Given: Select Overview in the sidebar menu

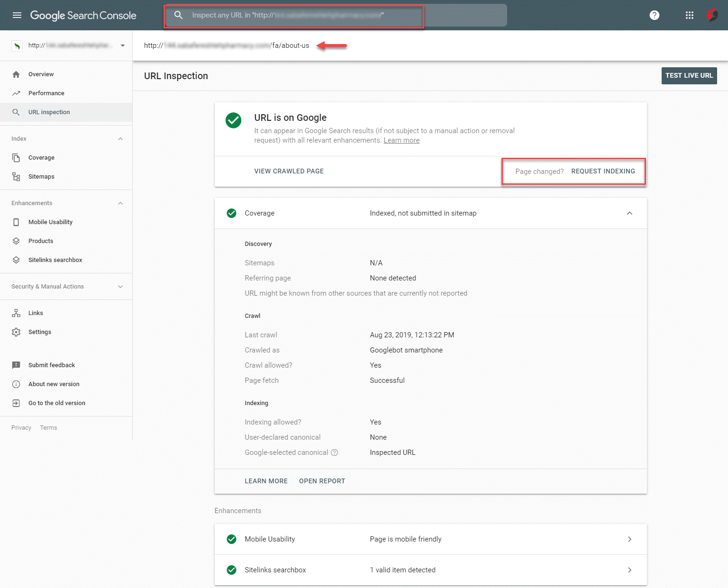Looking at the screenshot, I should pyautogui.click(x=41, y=74).
